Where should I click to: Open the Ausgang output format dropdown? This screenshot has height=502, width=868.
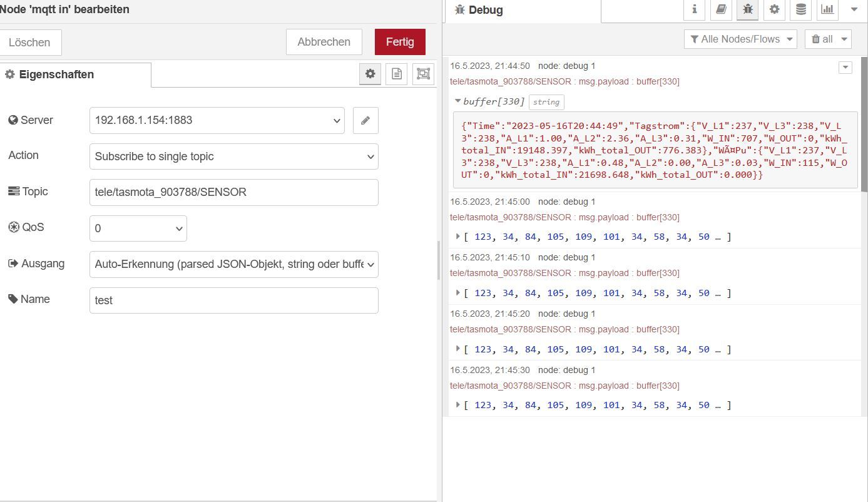234,264
